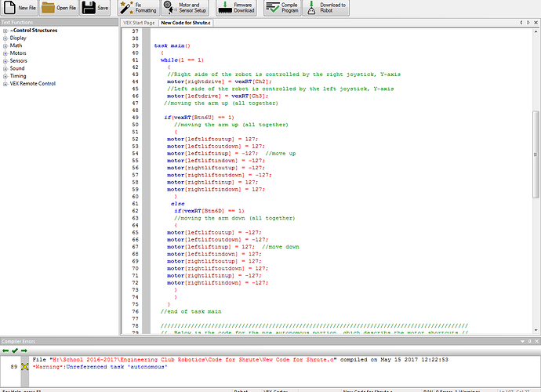
Task: Click 'if(vexRT[Btn6D] == 1)' line
Action: [209, 211]
